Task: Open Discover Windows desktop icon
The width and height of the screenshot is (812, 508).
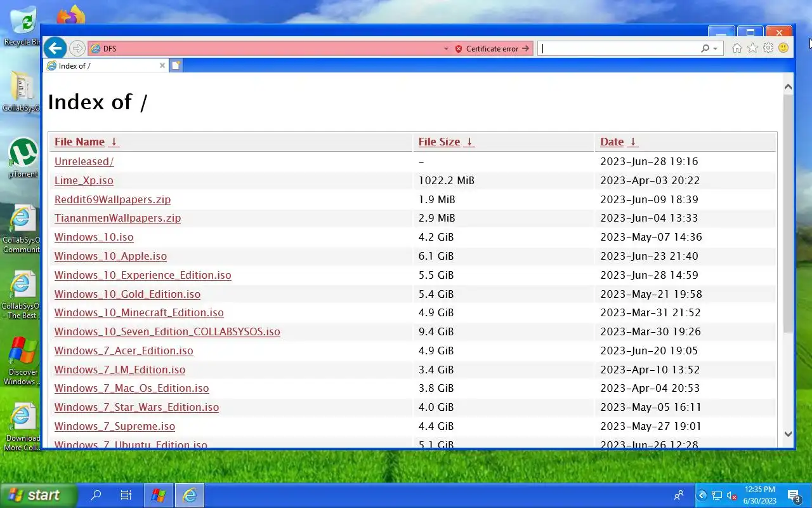Action: tap(22, 361)
